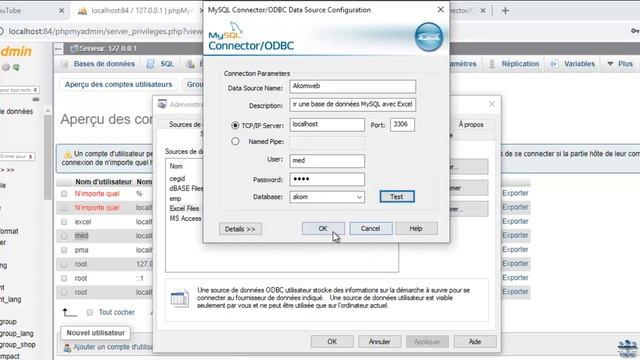The height and width of the screenshot is (360, 640).
Task: Click the Variables tab icon
Action: click(554, 64)
